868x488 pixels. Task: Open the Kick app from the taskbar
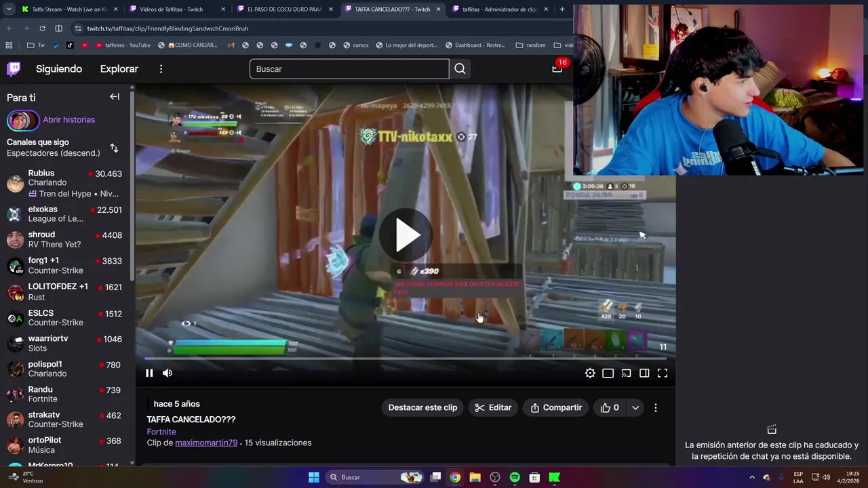[554, 477]
